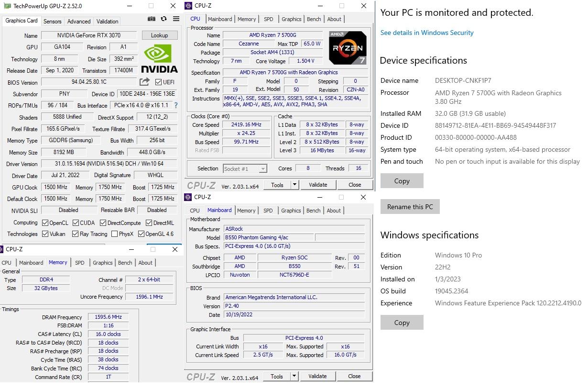Click the motherboard Model field B550 Phantom Gaming

click(269, 237)
